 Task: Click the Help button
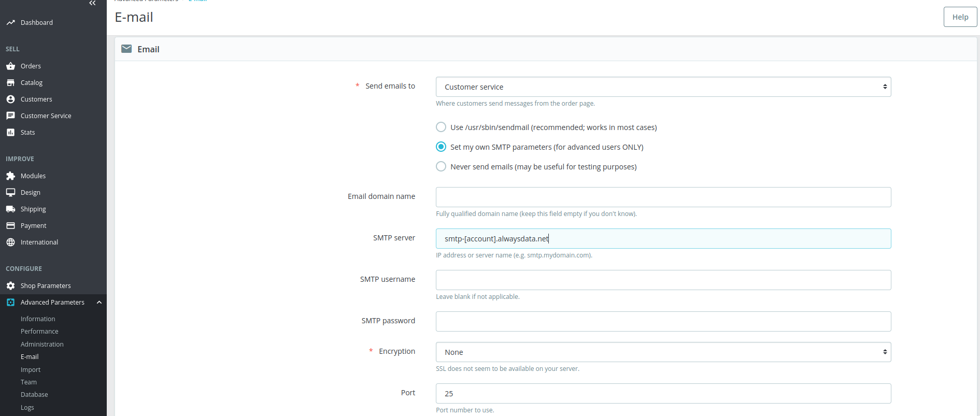pos(960,17)
